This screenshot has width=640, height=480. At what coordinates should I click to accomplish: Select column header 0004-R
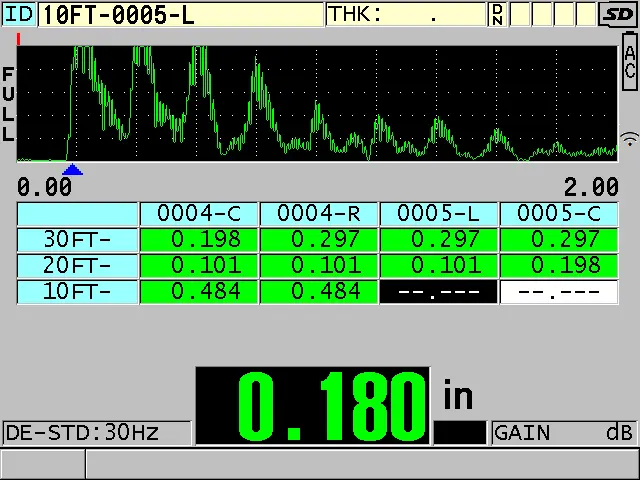(x=319, y=214)
